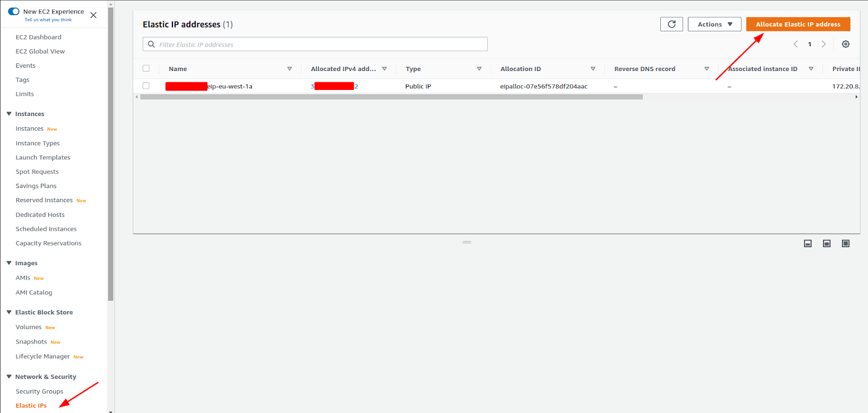
Task: Set the details panel to half height
Action: pyautogui.click(x=826, y=244)
